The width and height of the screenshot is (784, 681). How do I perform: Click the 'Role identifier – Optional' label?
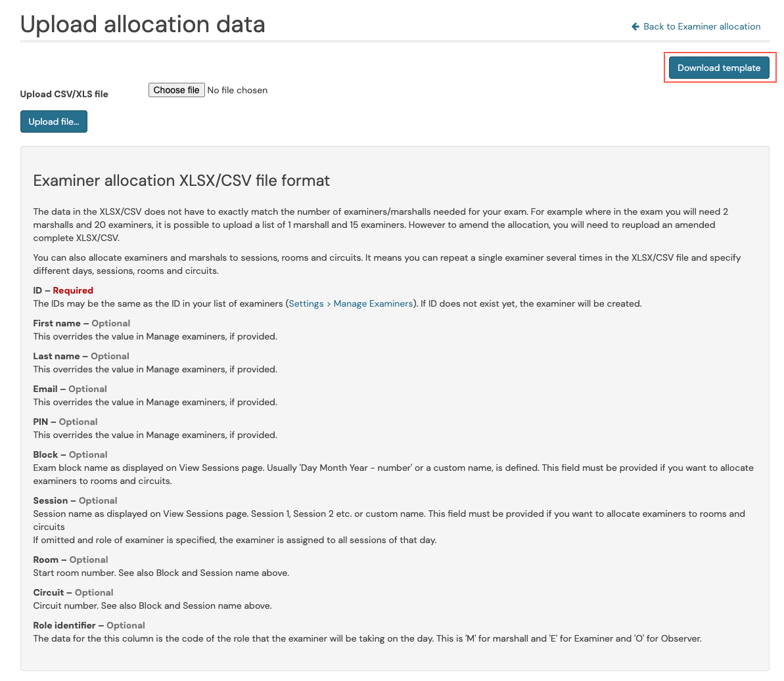point(89,626)
